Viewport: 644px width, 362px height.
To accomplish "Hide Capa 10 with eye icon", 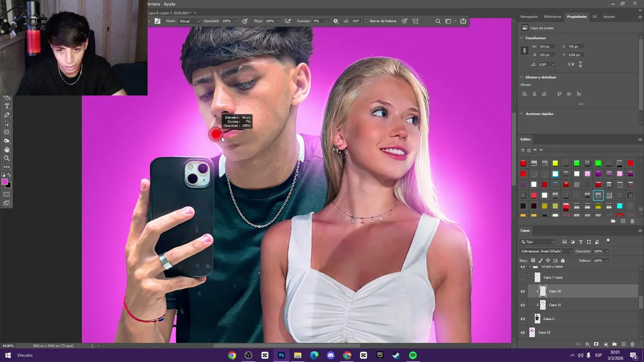I will click(523, 332).
